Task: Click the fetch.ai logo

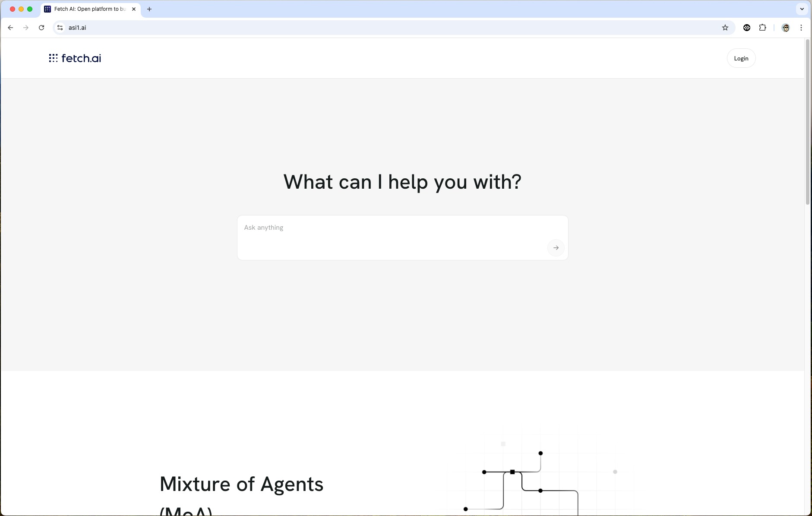Action: (75, 58)
